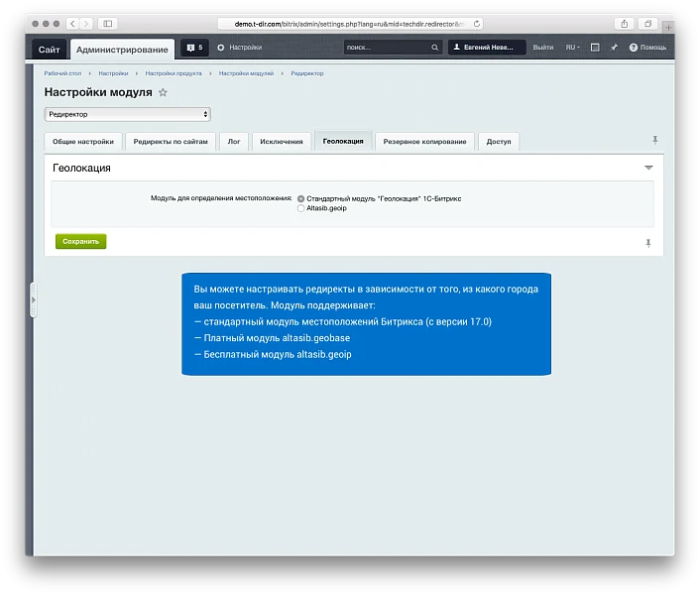This screenshot has width=700, height=595.
Task: Open the Safari share icon
Action: 624,24
